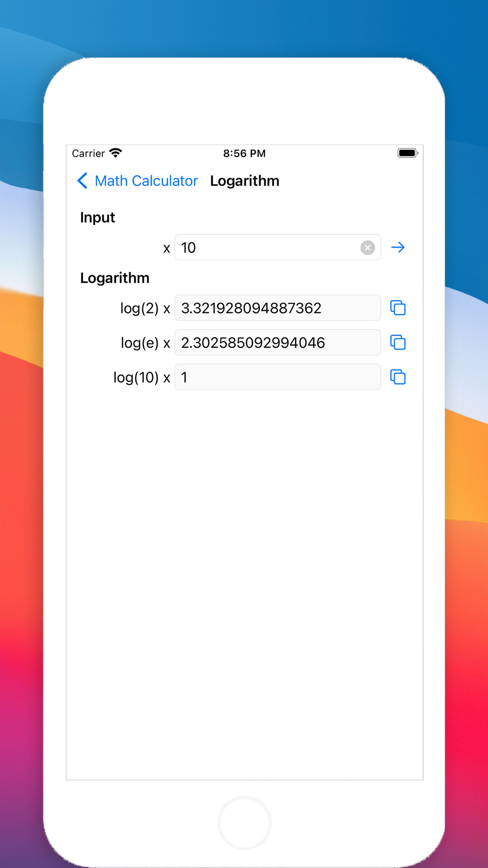Focus the x input field containing 10
Screen dimensions: 488x868
[x=278, y=248]
